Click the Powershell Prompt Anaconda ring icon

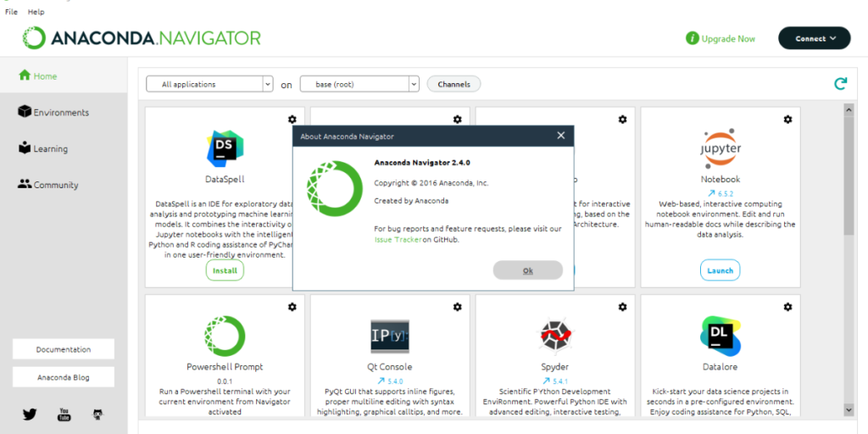225,336
